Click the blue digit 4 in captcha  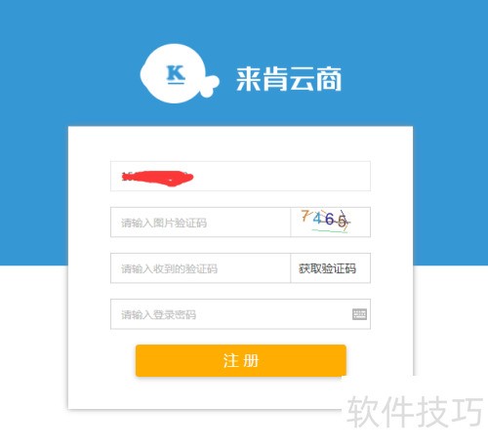click(317, 219)
